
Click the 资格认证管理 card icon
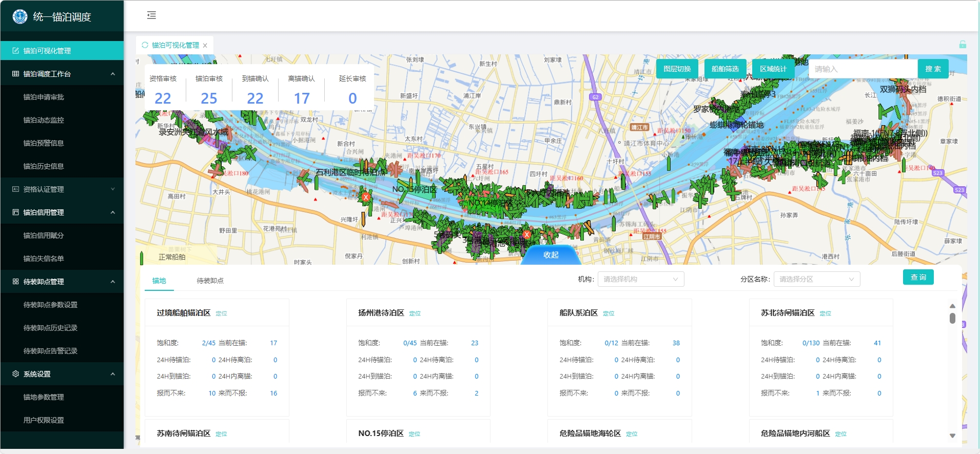(15, 189)
